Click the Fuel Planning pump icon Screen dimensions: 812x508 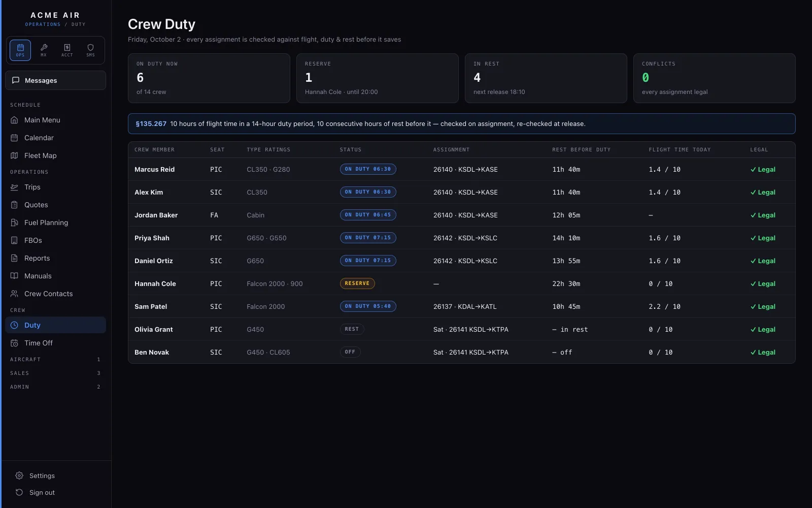(14, 223)
